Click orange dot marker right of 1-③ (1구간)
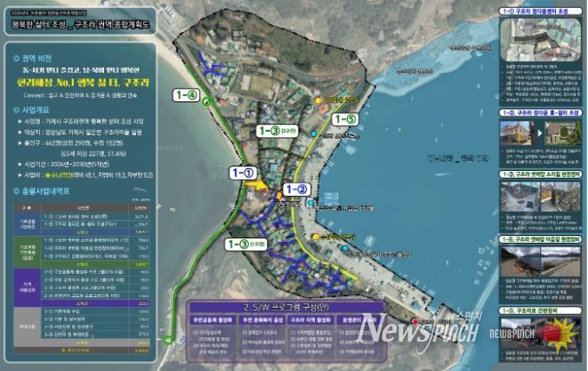Screen dimensions: 588x371 [x=316, y=237]
